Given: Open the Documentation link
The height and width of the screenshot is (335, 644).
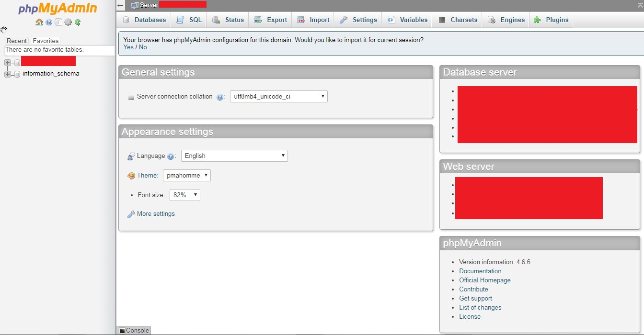Looking at the screenshot, I should [x=480, y=271].
